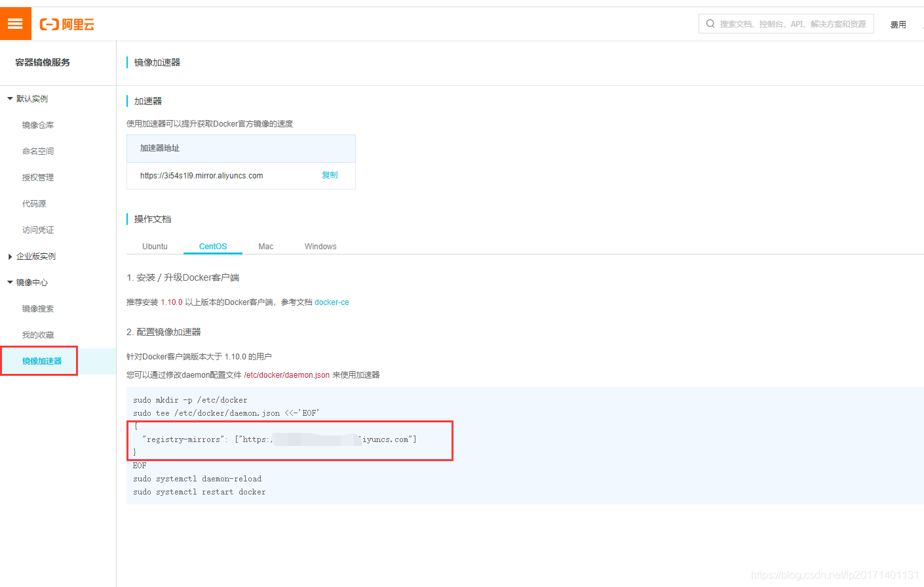Open the docker-ce documentation link
The width and height of the screenshot is (924, 587).
point(332,302)
